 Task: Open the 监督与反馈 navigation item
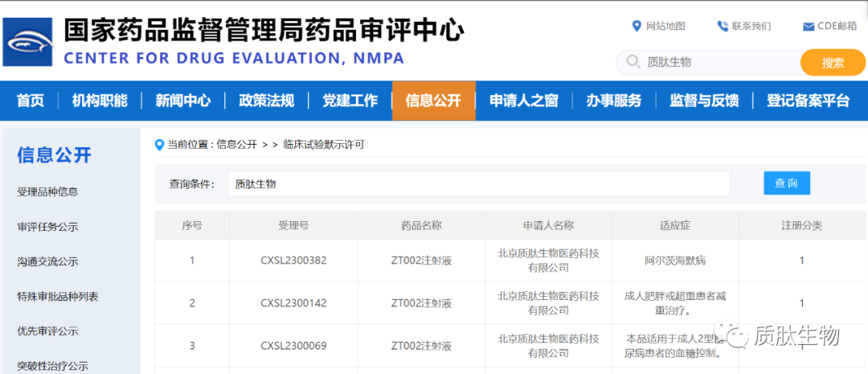click(x=704, y=101)
